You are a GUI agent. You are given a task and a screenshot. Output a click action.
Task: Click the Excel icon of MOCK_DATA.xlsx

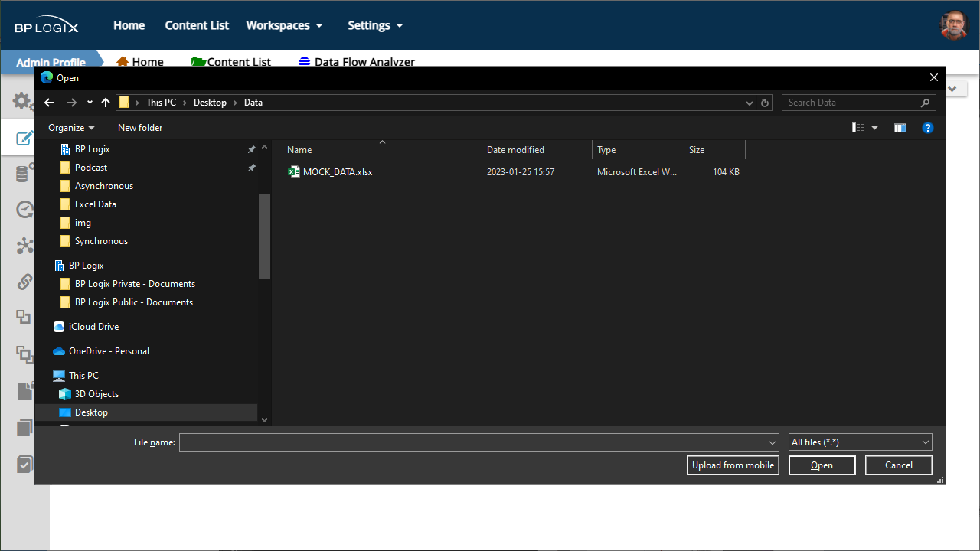[x=293, y=172]
